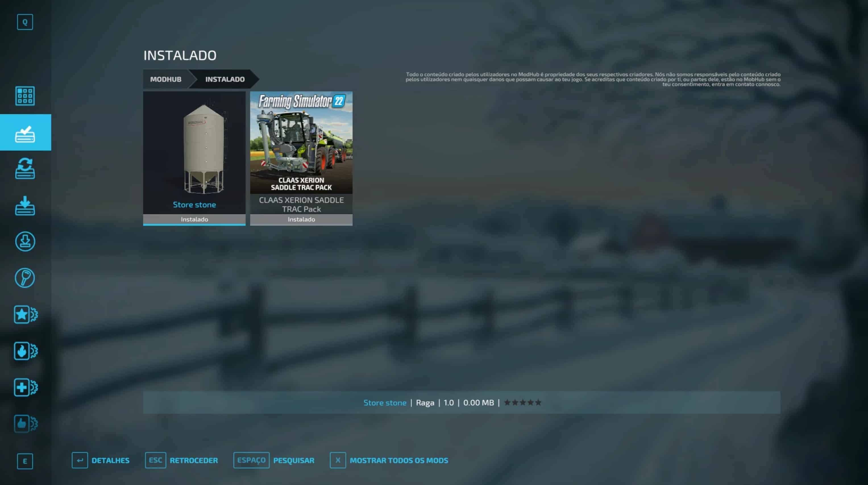Screen dimensions: 868x485
Task: Open the most popular flame icon
Action: [25, 351]
